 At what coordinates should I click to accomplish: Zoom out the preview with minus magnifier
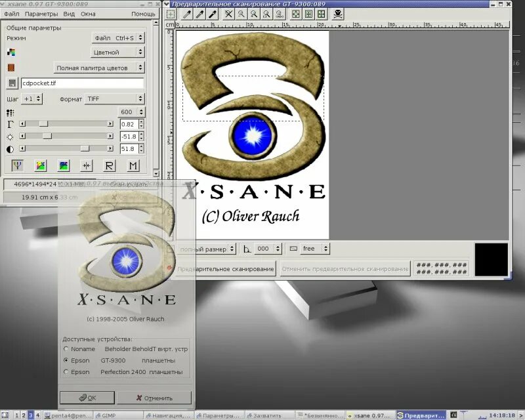[x=241, y=14]
